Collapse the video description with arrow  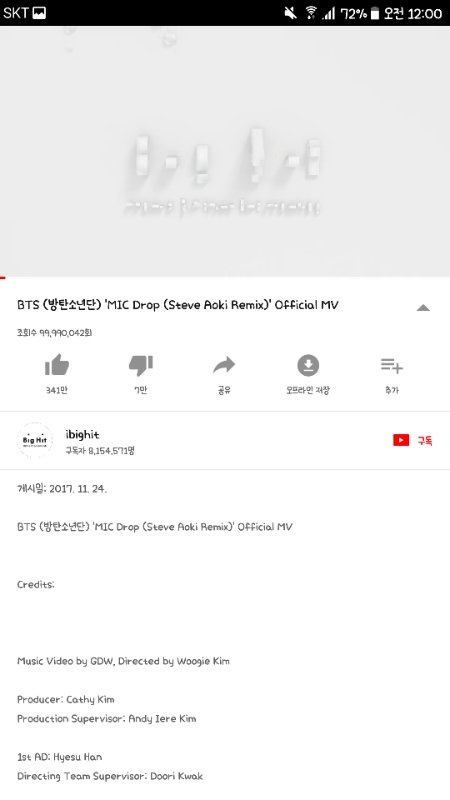(x=423, y=307)
